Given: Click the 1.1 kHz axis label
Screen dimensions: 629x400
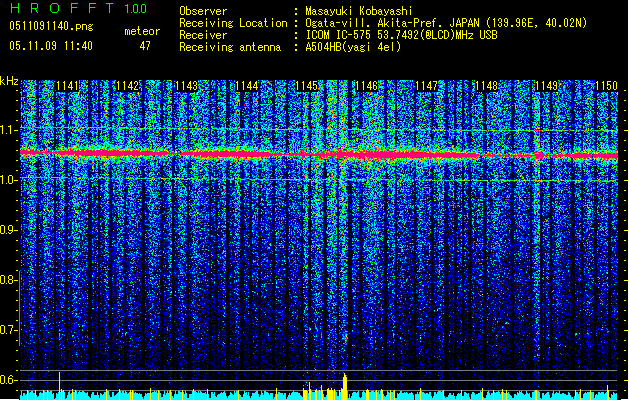Looking at the screenshot, I should coord(9,130).
